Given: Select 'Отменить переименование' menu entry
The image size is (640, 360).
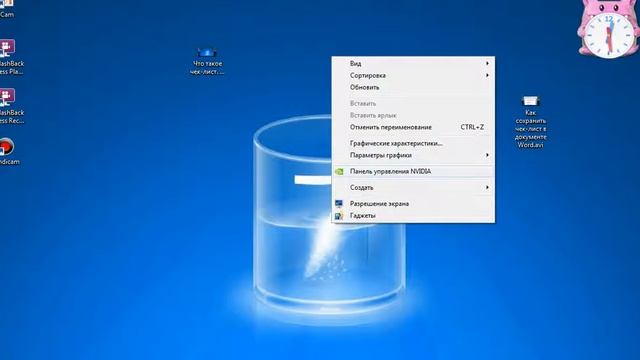Looking at the screenshot, I should (413, 127).
